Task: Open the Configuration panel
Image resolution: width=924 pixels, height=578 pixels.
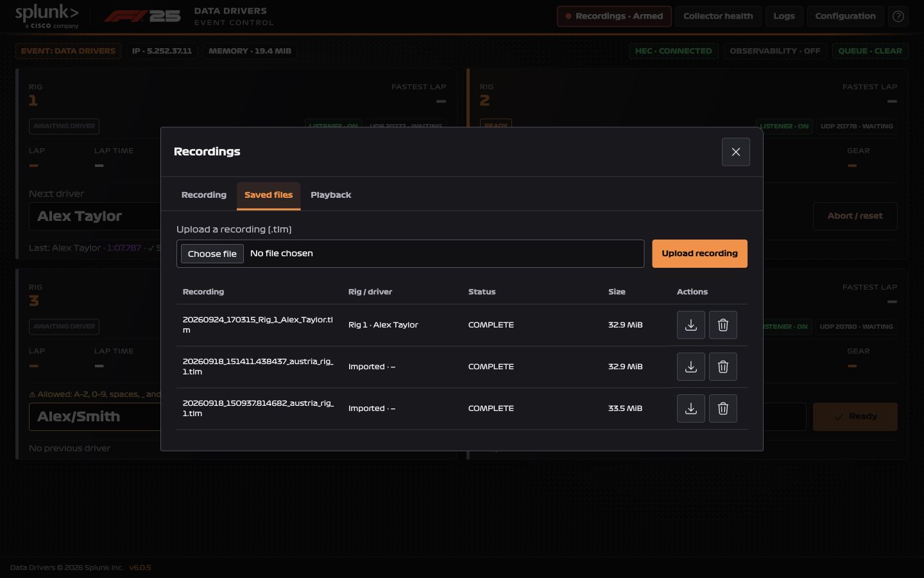Action: (846, 17)
